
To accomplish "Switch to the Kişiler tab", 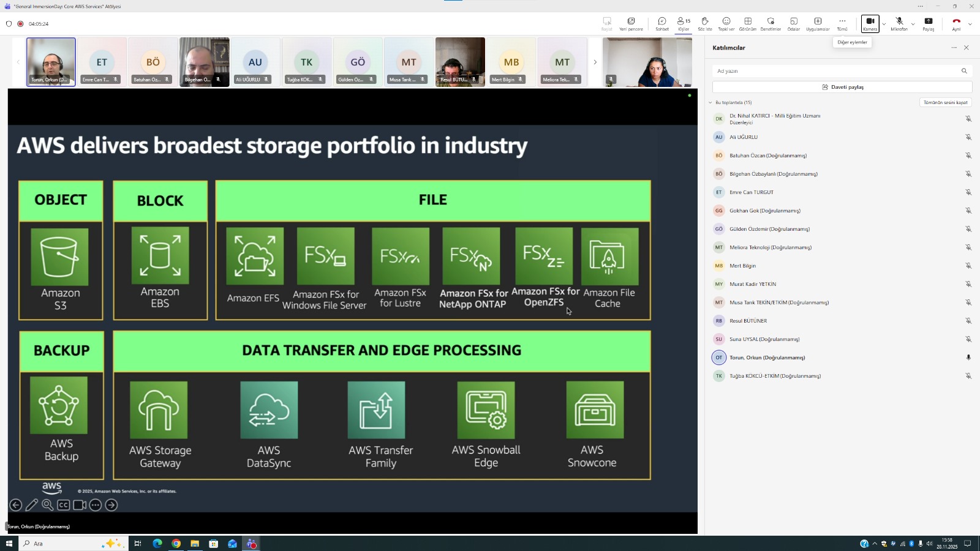I will click(684, 23).
